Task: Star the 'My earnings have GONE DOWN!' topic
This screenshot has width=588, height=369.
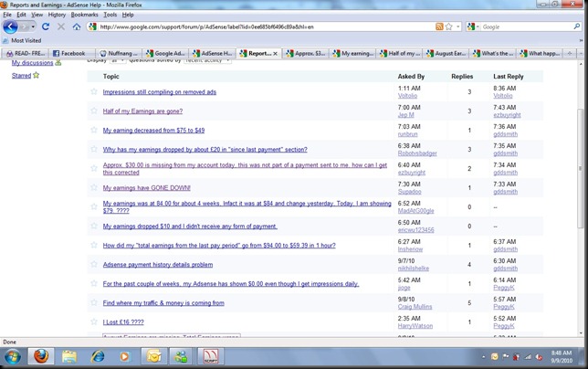Action: (x=93, y=187)
